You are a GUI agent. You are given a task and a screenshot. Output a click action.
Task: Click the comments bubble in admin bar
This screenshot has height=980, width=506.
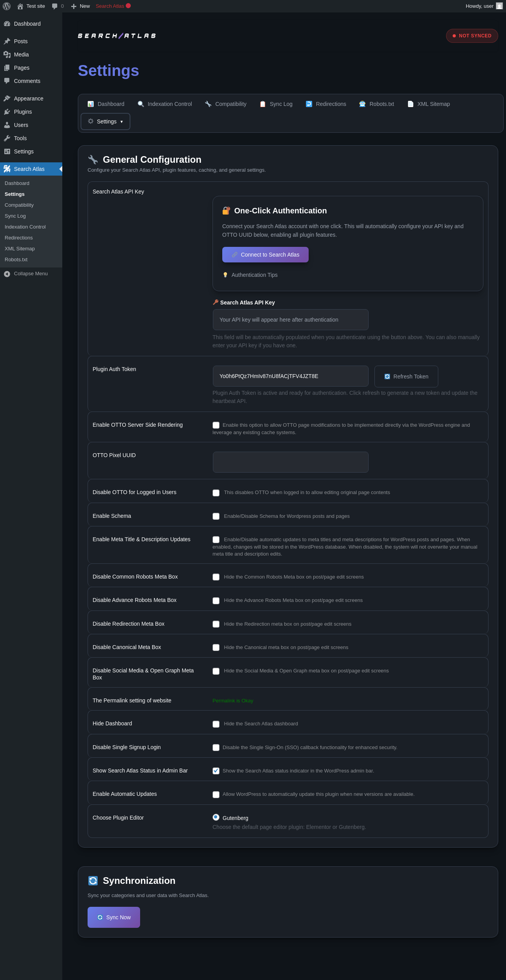click(x=54, y=6)
